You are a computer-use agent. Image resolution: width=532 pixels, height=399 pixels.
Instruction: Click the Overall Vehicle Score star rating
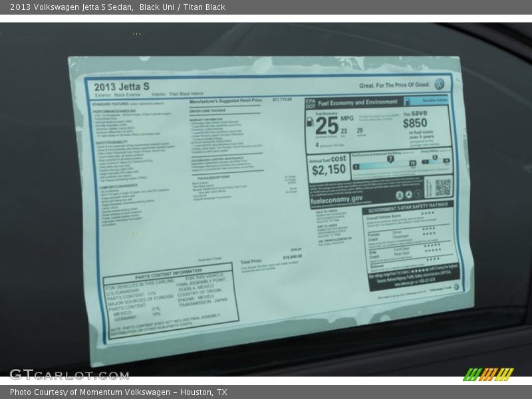pos(428,214)
